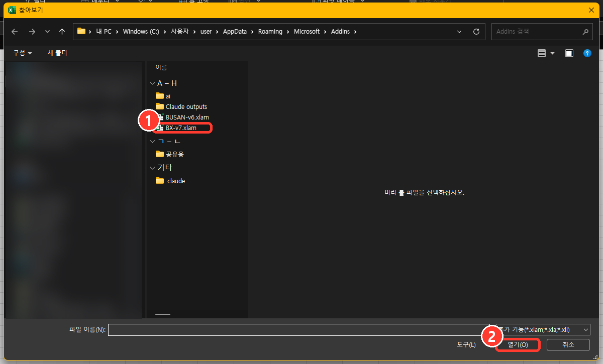
Task: Click the Windows (C:) breadcrumb
Action: [x=141, y=31]
